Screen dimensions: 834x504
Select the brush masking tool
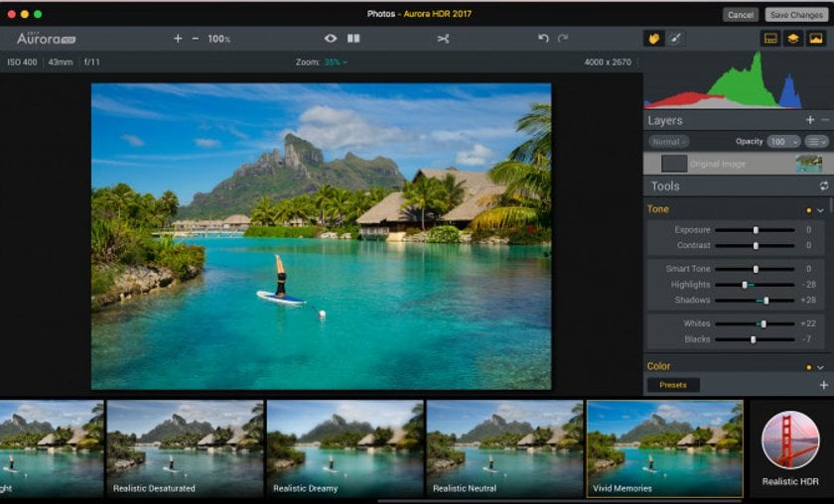pyautogui.click(x=674, y=39)
